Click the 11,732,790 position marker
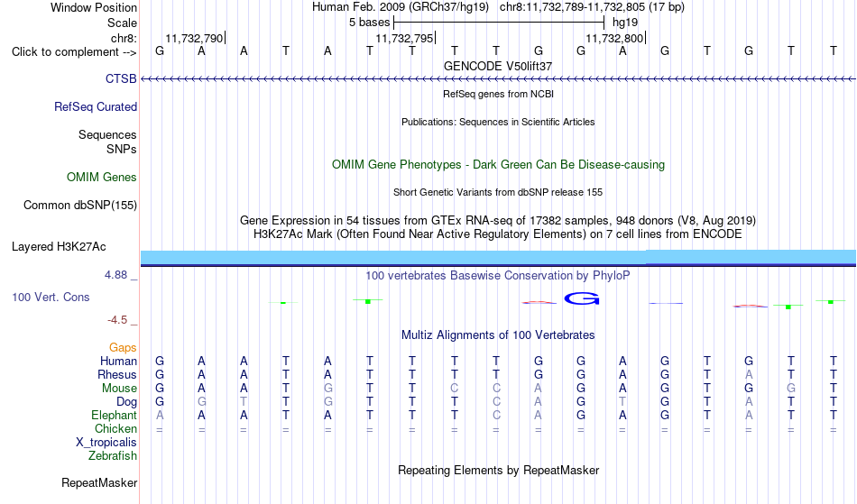Screen dimensions: 857x504 click(x=194, y=38)
